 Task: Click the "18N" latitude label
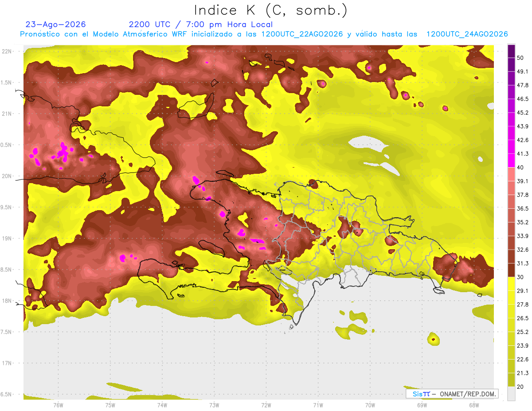pyautogui.click(x=8, y=301)
